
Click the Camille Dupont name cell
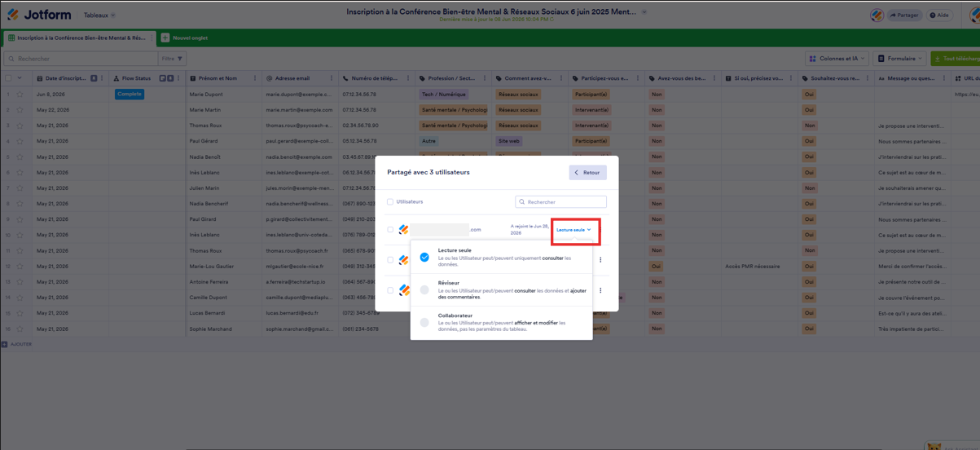[x=223, y=298]
